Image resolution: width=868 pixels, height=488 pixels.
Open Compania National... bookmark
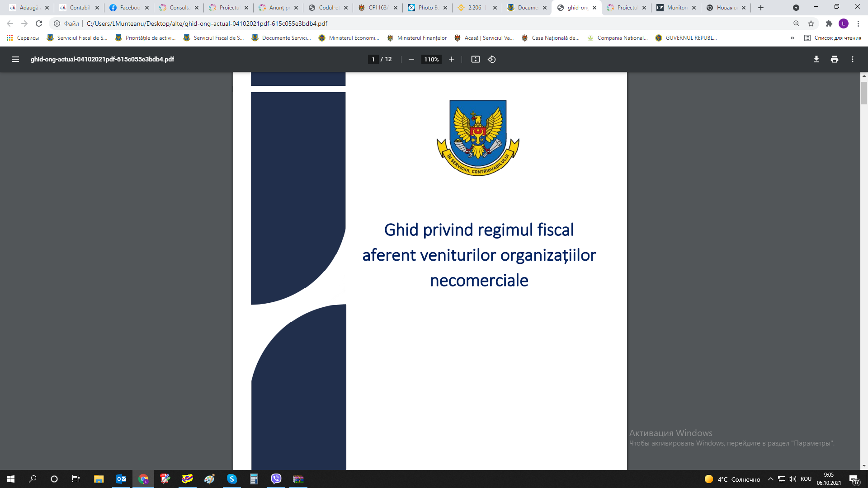[x=618, y=38]
